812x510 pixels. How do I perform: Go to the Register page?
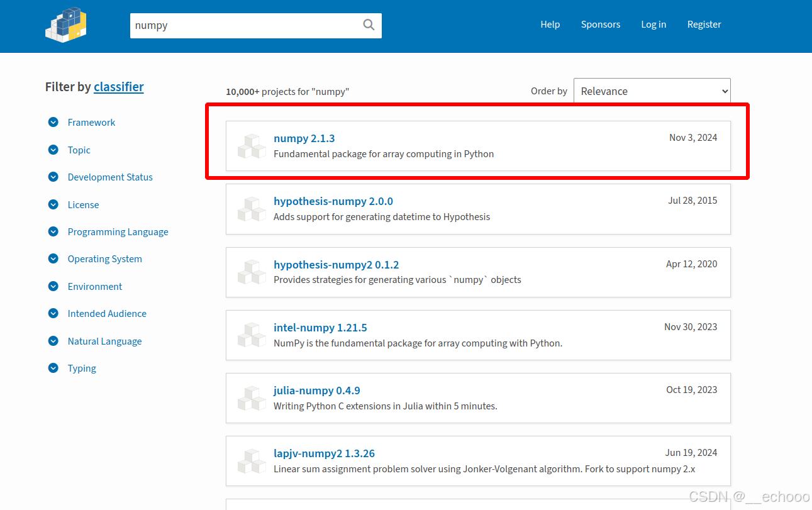click(x=704, y=25)
